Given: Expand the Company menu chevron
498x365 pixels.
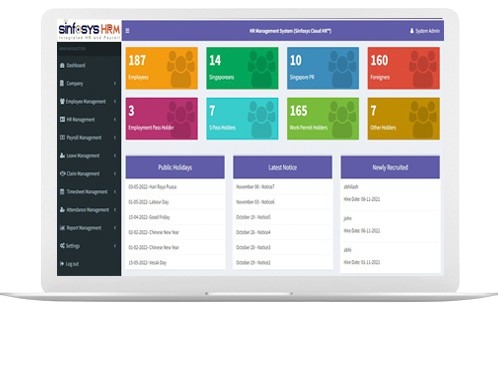Looking at the screenshot, I should (x=115, y=83).
